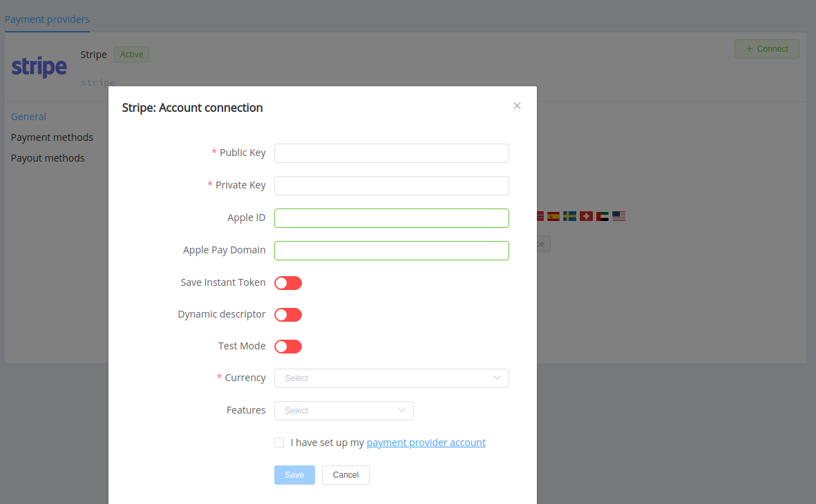This screenshot has height=504, width=816.
Task: Toggle the Save Instant Token switch
Action: (288, 283)
